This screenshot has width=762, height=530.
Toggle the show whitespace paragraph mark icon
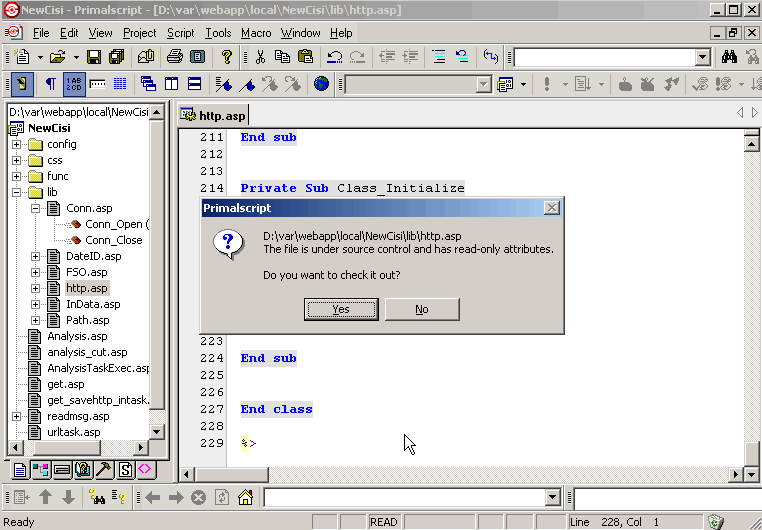(51, 84)
